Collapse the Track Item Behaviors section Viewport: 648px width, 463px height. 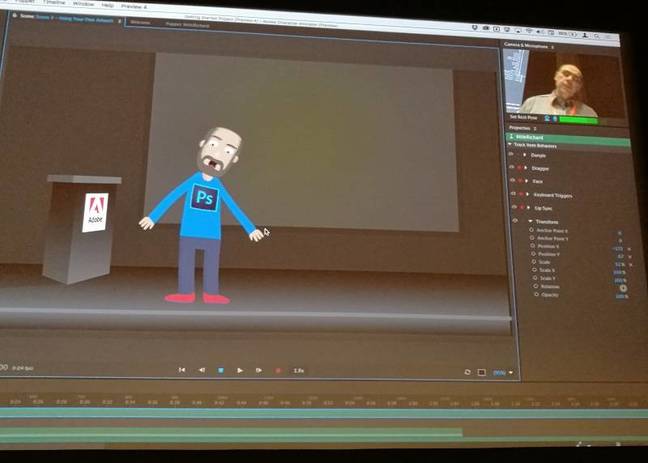[x=510, y=144]
